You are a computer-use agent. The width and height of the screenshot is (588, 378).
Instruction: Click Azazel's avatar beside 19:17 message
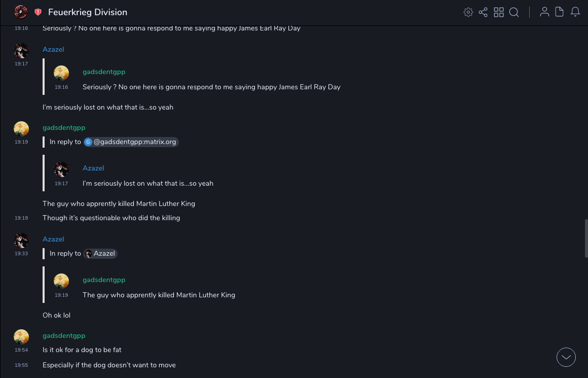click(x=21, y=51)
